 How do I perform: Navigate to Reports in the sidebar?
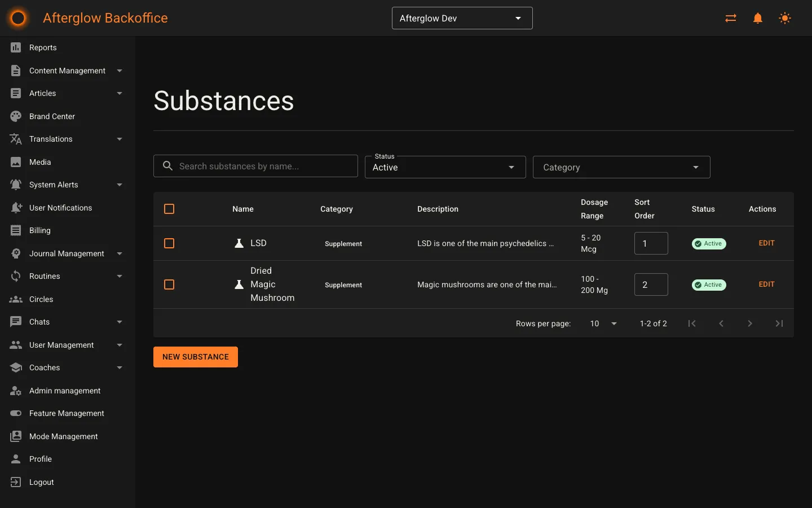pos(42,47)
